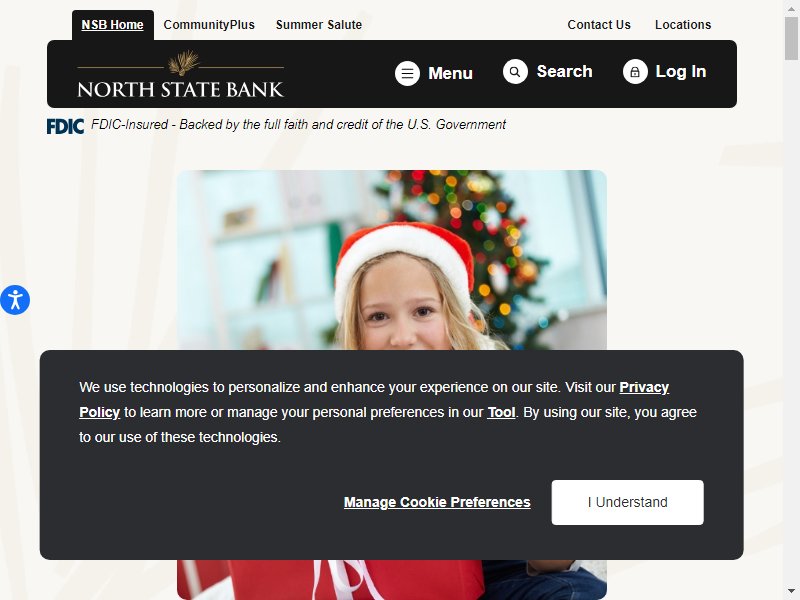Open Manage Cookie Preferences

click(437, 502)
